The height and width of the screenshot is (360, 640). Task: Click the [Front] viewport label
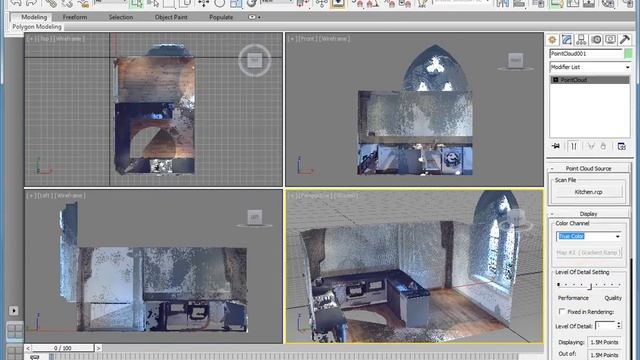click(307, 39)
